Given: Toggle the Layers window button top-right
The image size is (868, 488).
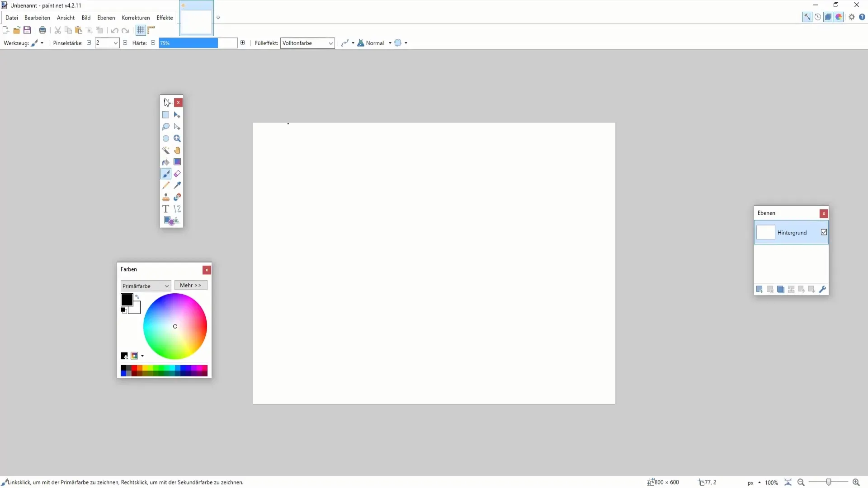Looking at the screenshot, I should (828, 17).
